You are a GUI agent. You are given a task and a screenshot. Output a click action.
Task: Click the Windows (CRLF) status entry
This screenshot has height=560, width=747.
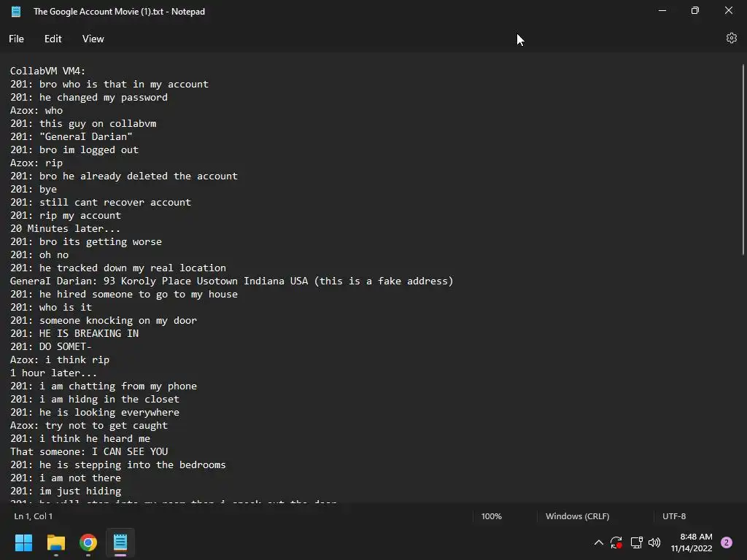coord(578,516)
